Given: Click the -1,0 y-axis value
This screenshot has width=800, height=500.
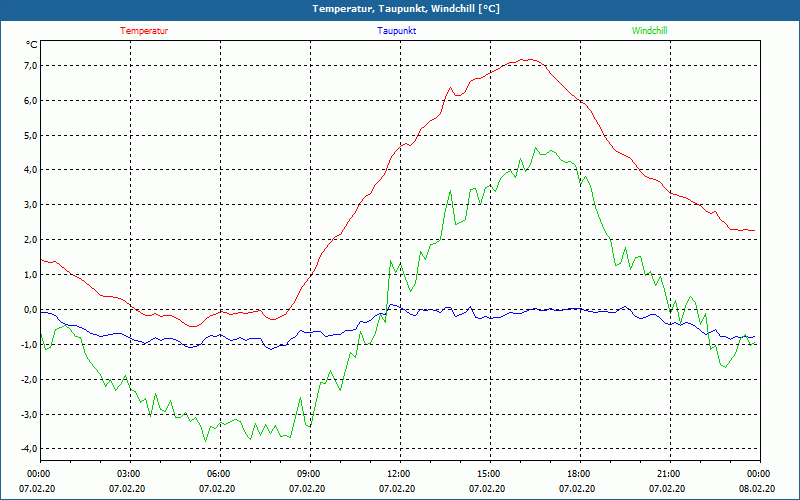Looking at the screenshot, I should point(30,344).
